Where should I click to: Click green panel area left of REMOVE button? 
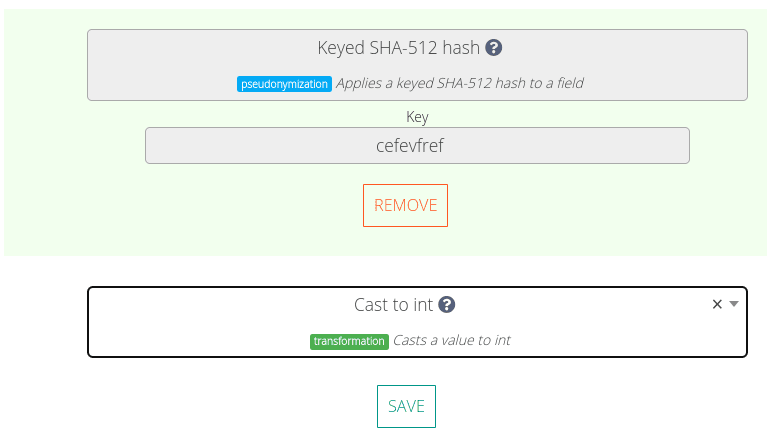point(200,205)
